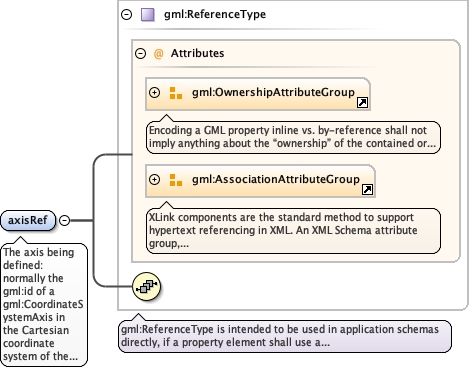Select the gml:AssociationAttributeGroup label

[x=276, y=179]
